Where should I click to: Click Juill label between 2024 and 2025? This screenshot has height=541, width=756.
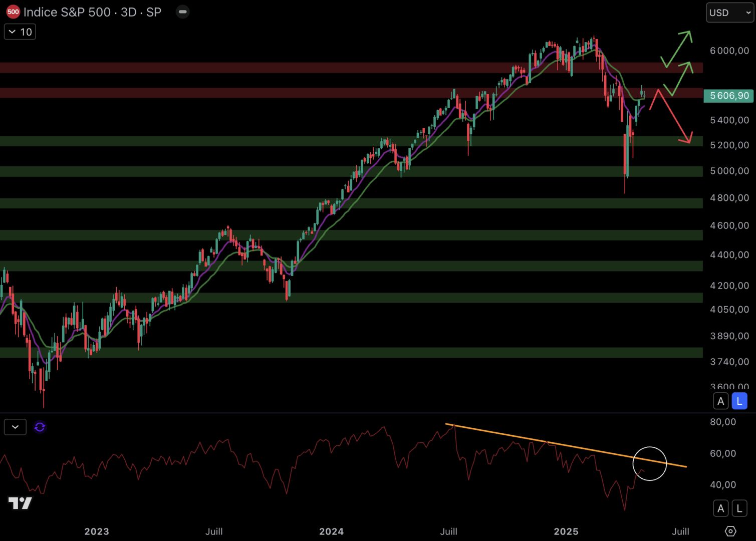(x=449, y=531)
